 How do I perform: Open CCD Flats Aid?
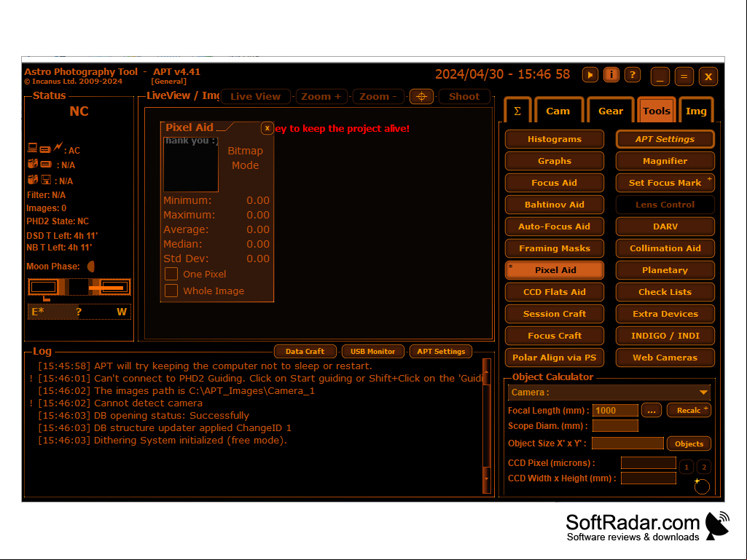(x=555, y=292)
